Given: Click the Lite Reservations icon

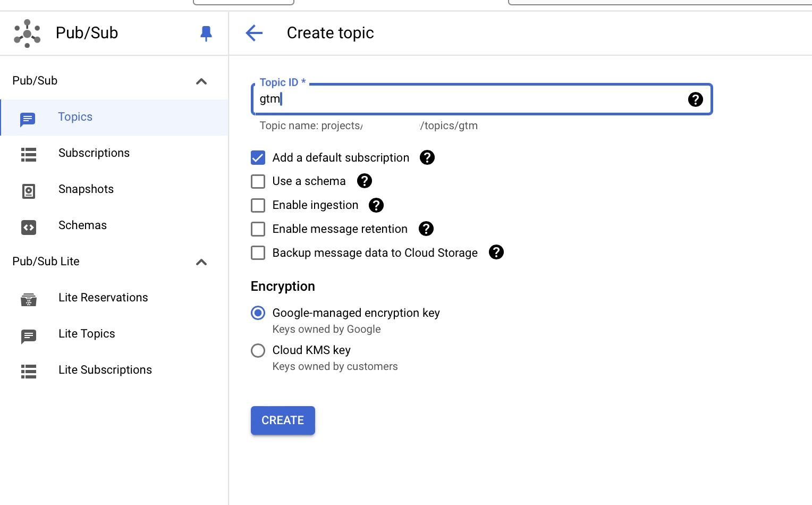Looking at the screenshot, I should (29, 300).
